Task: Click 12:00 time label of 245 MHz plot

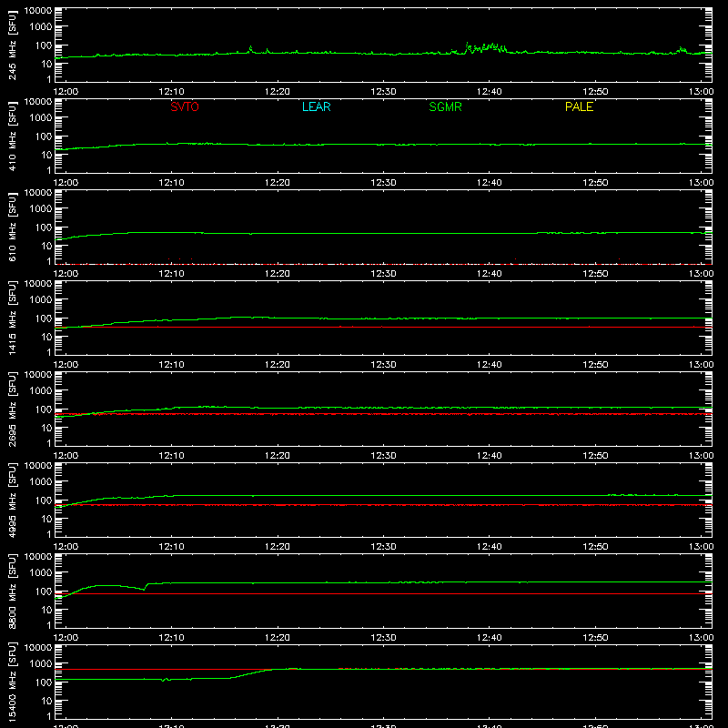Action: click(x=66, y=92)
